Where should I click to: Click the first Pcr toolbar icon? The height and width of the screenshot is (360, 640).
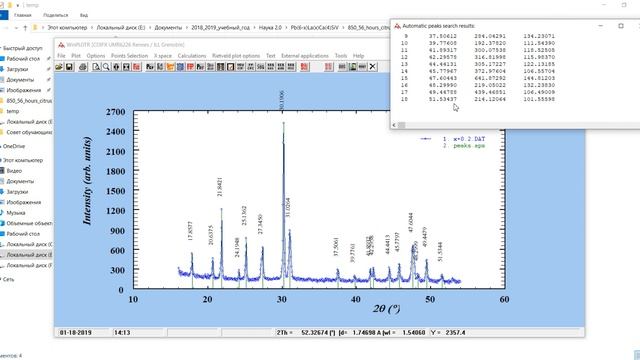tap(150, 67)
